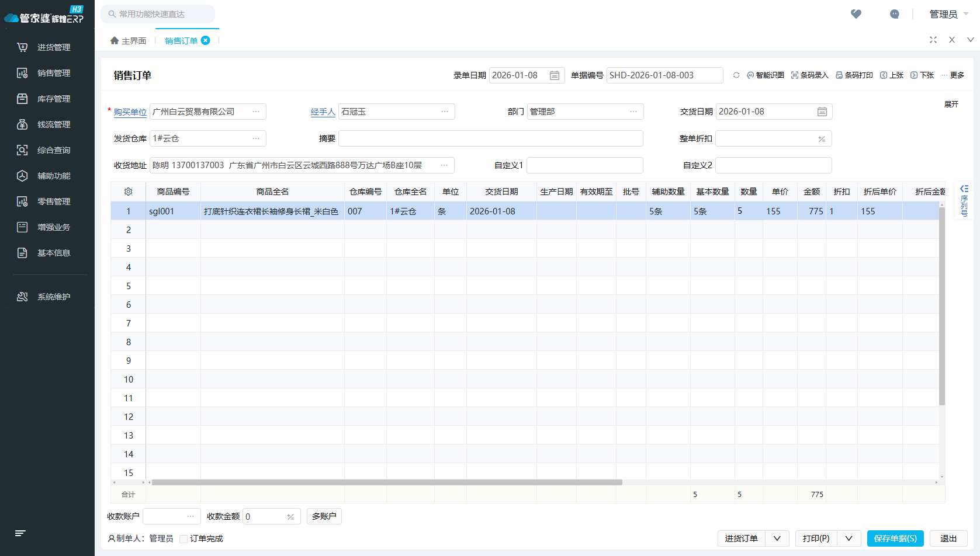Image resolution: width=980 pixels, height=556 pixels.
Task: Open the 购买单位 selector ellipsis
Action: (x=256, y=112)
